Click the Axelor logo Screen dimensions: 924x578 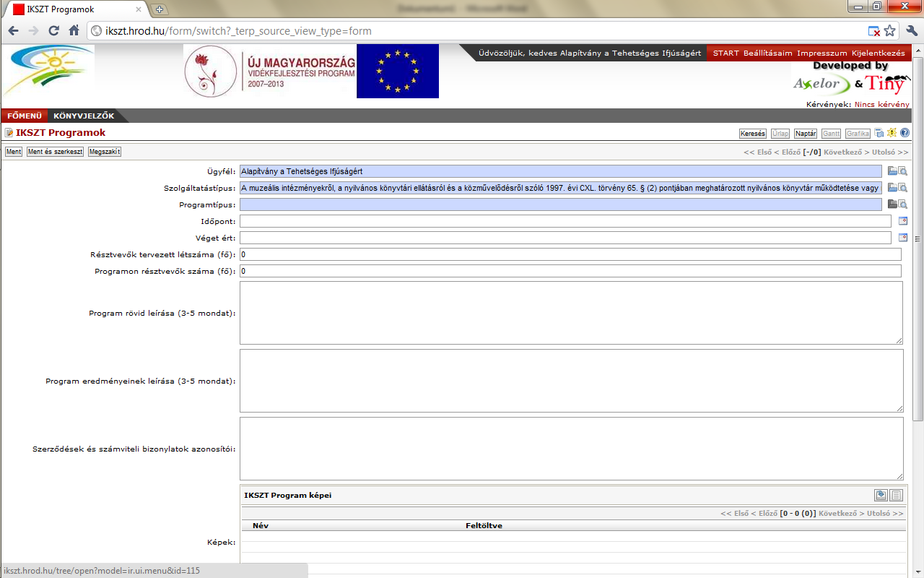821,84
